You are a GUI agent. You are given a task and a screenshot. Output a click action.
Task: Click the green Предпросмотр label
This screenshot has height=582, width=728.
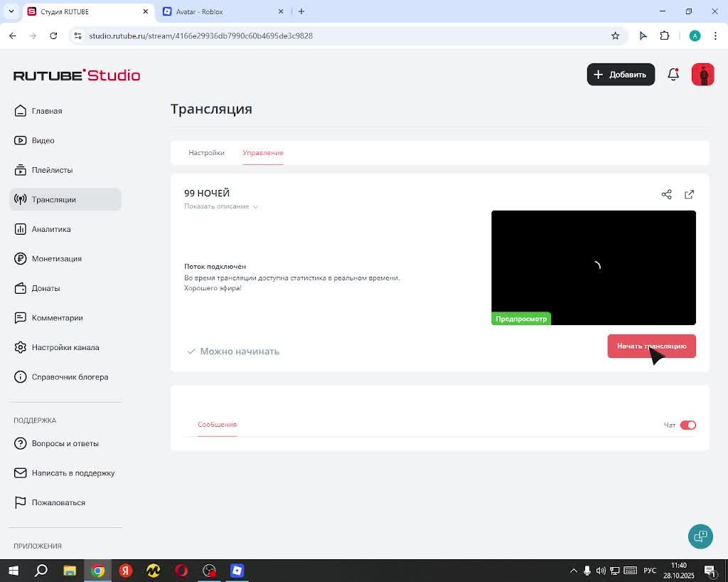pyautogui.click(x=521, y=319)
